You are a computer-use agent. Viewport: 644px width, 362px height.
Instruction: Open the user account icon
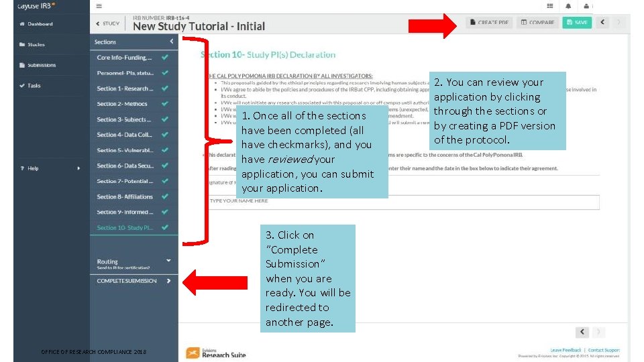pos(586,6)
